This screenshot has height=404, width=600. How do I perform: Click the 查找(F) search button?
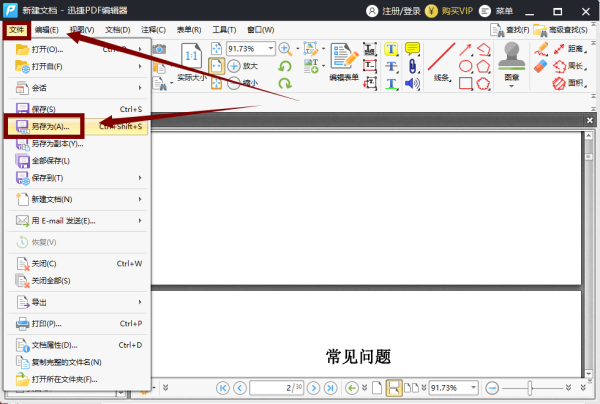tap(509, 30)
